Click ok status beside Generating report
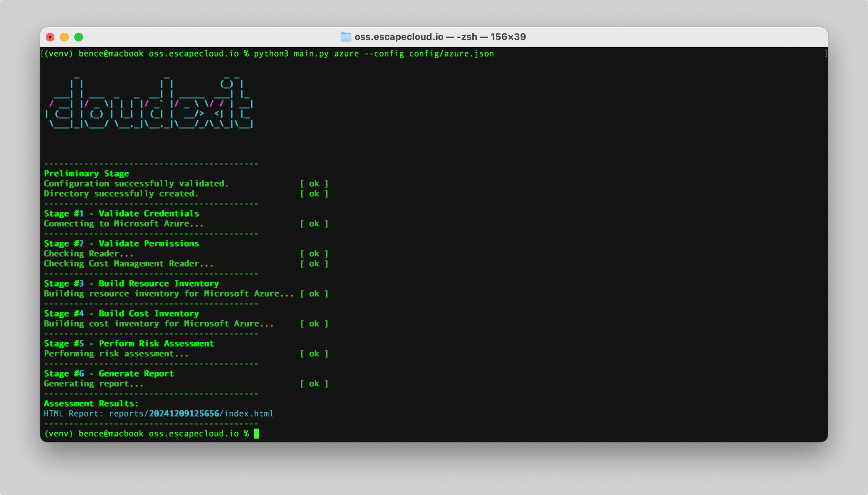Image resolution: width=868 pixels, height=495 pixels. (x=314, y=384)
